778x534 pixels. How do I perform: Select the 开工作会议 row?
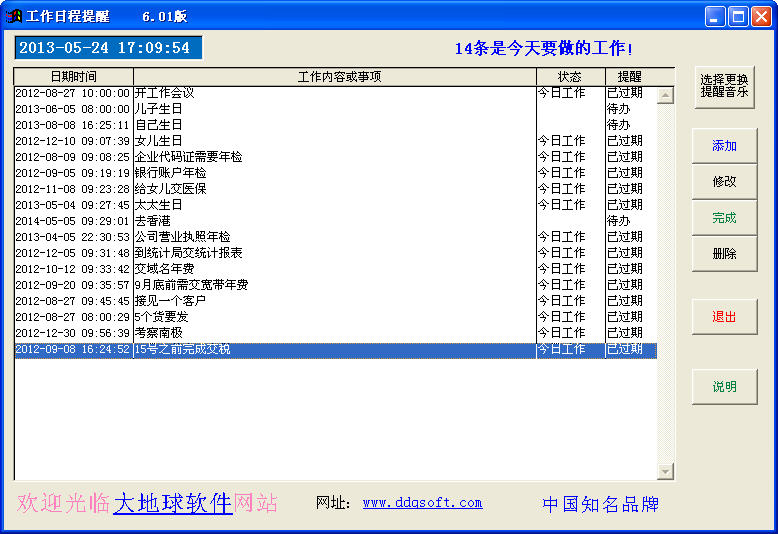[335, 93]
